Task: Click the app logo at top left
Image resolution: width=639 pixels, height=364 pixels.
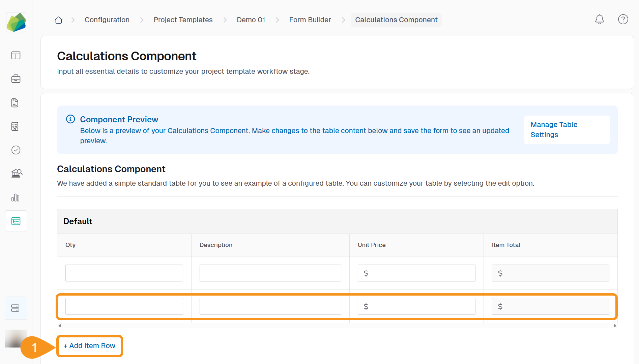Action: click(x=16, y=23)
